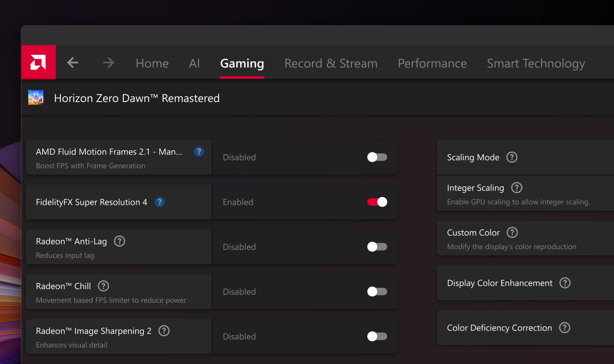This screenshot has height=364, width=614.
Task: Click the Disabled status for Radeon Chill
Action: point(239,292)
